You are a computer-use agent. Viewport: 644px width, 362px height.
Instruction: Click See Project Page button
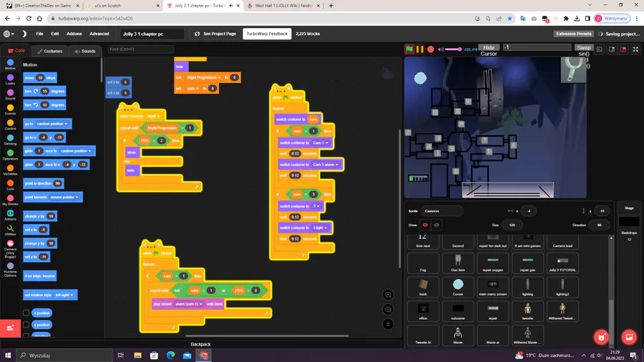(215, 34)
